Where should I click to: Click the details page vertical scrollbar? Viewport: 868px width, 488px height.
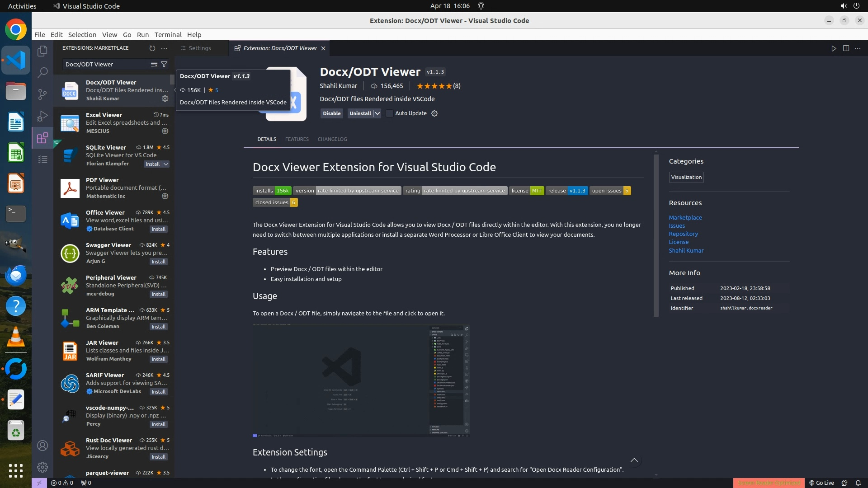[656, 235]
